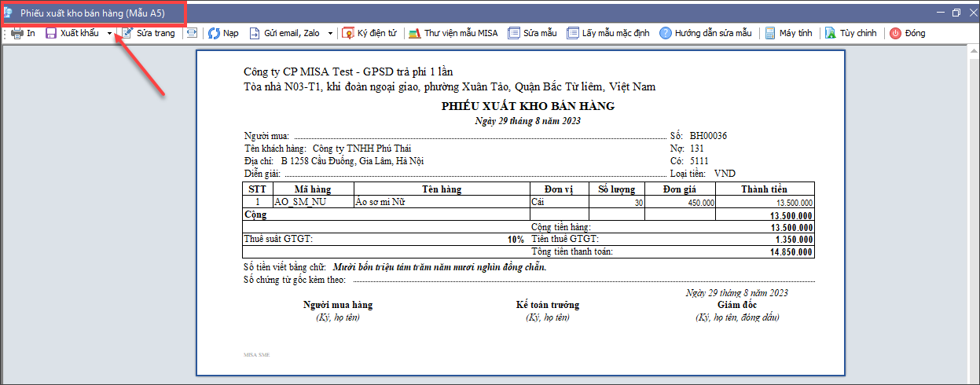This screenshot has height=385, width=980.
Task: Click the Xuất khẩu save disk icon
Action: [x=51, y=34]
